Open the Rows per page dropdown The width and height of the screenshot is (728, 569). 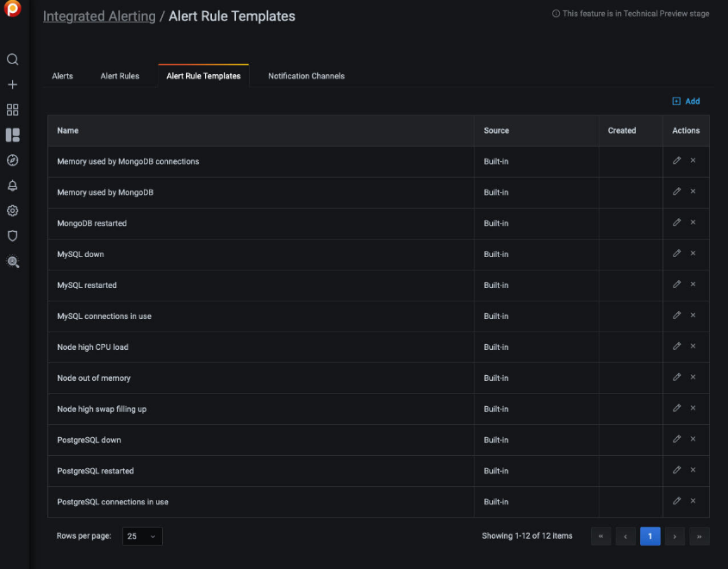[x=142, y=536]
